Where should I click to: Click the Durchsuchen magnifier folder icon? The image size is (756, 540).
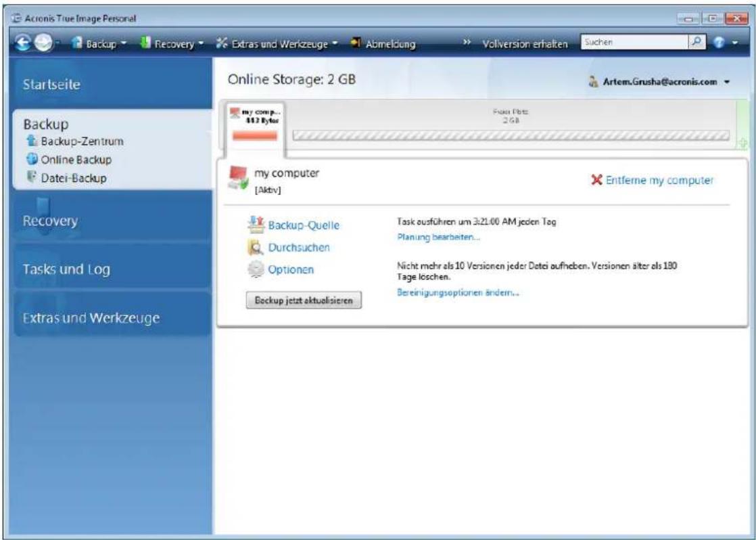click(x=256, y=247)
